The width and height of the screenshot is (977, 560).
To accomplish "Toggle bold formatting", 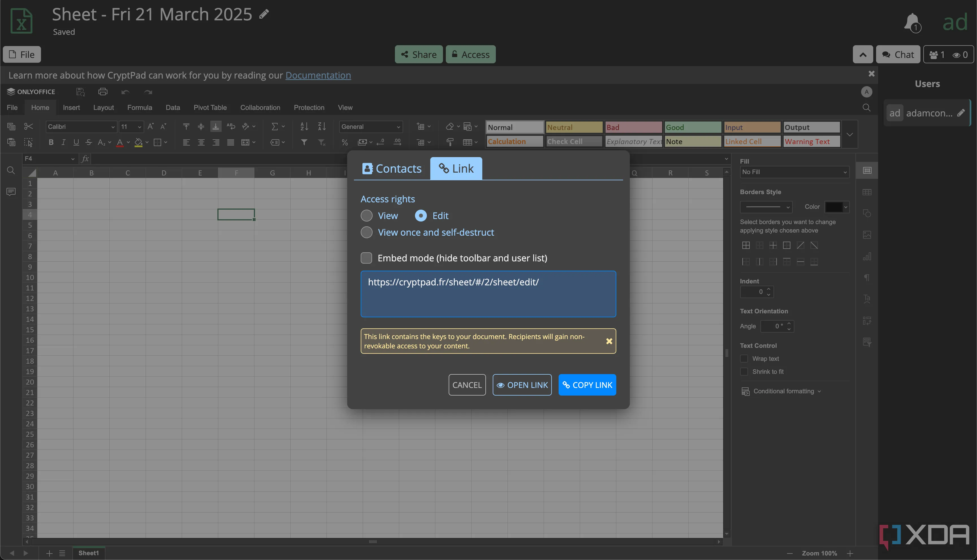I will (51, 142).
